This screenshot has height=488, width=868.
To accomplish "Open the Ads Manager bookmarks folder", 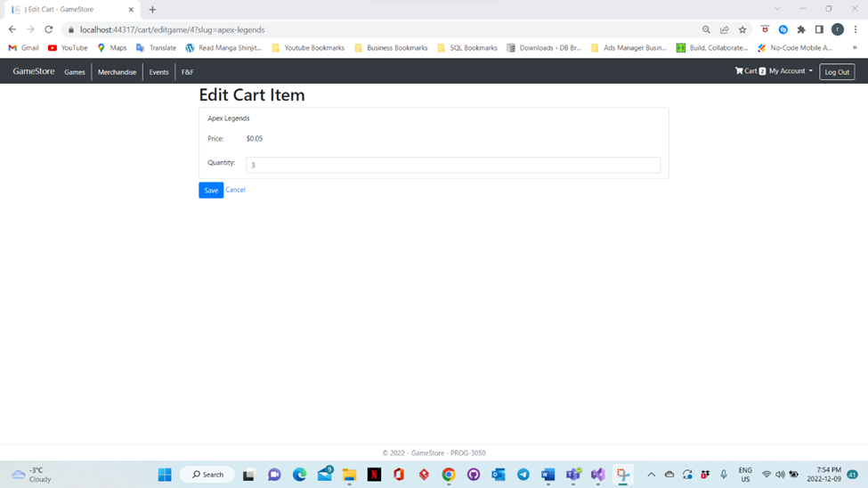I will click(x=629, y=47).
